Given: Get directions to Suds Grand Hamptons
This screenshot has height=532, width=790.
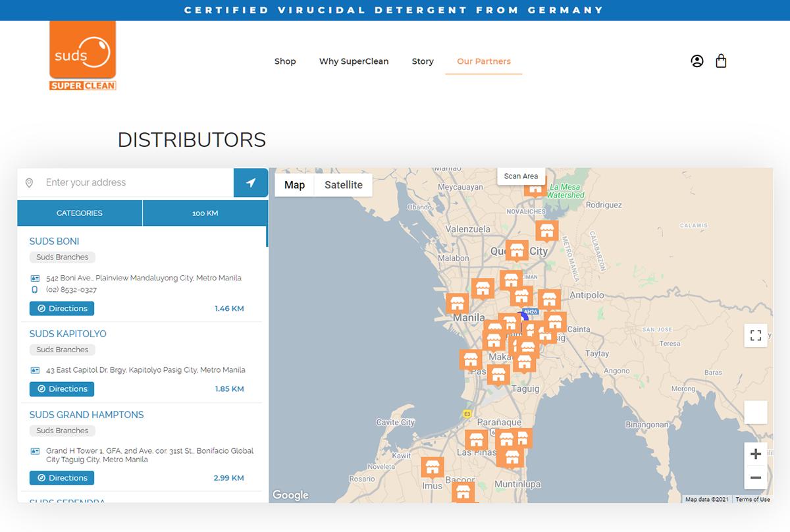Looking at the screenshot, I should (62, 478).
